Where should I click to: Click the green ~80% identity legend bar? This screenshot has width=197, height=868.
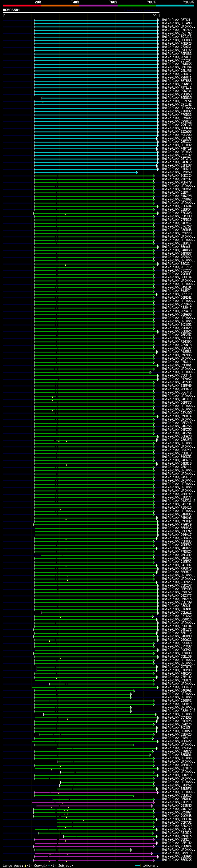pyautogui.click(x=137, y=6)
